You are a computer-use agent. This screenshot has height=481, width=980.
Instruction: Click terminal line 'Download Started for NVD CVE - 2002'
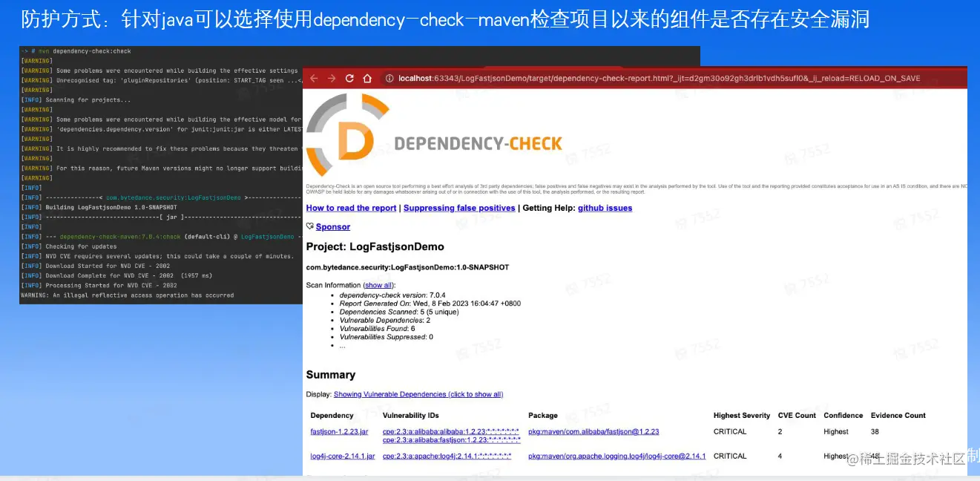coord(108,266)
